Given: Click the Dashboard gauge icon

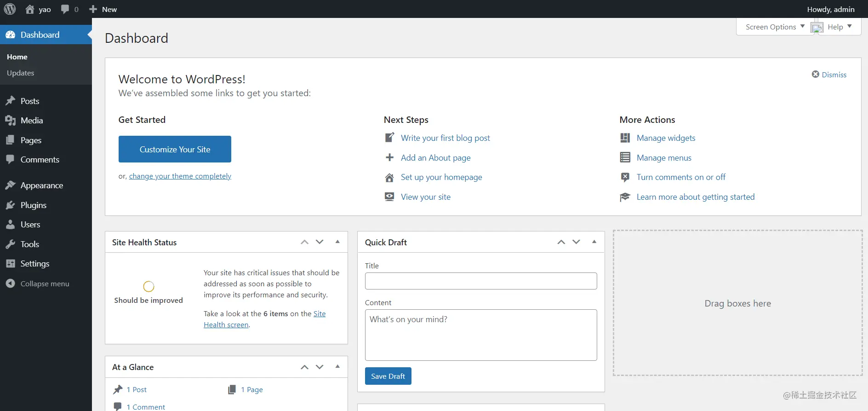Looking at the screenshot, I should tap(10, 35).
